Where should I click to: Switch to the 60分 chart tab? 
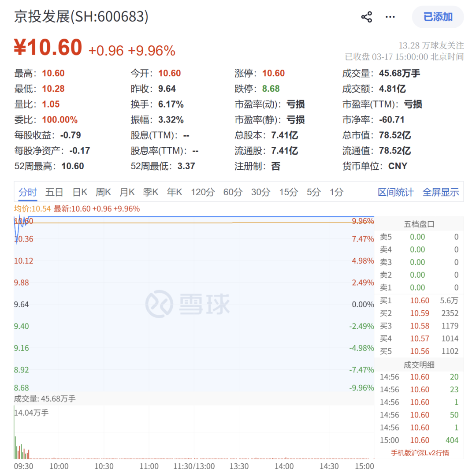[233, 192]
